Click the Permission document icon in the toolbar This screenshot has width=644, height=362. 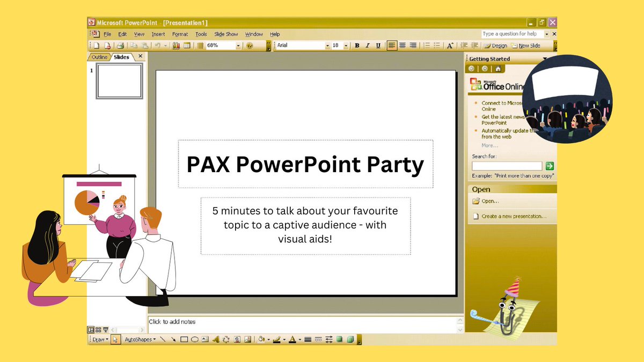point(107,46)
